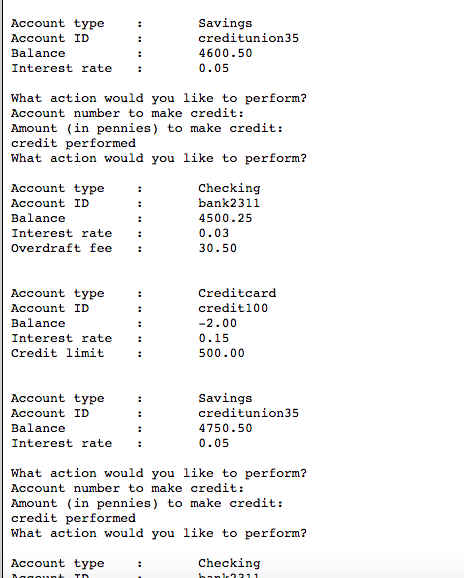Select the 500.00 credit limit value
Image resolution: width=464 pixels, height=578 pixels.
[221, 353]
